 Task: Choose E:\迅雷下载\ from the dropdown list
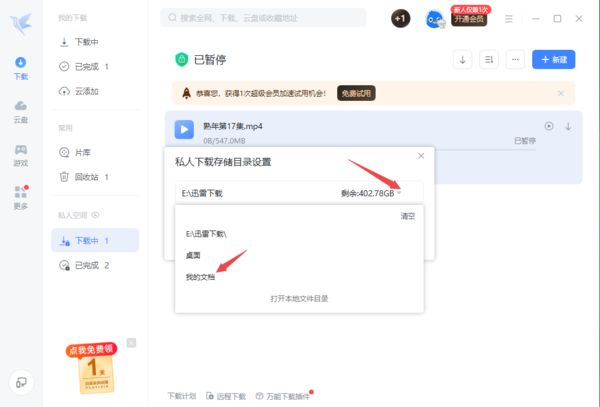[206, 234]
